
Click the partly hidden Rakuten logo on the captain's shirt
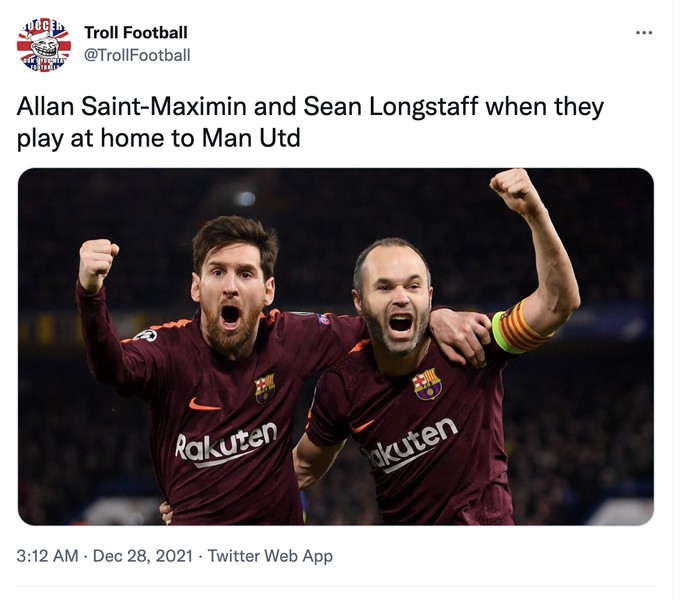408,446
